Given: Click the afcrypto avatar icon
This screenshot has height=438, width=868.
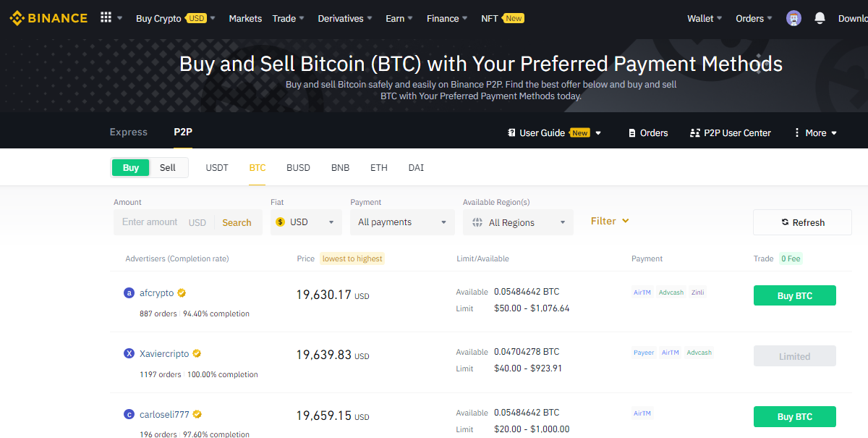Looking at the screenshot, I should (x=129, y=293).
